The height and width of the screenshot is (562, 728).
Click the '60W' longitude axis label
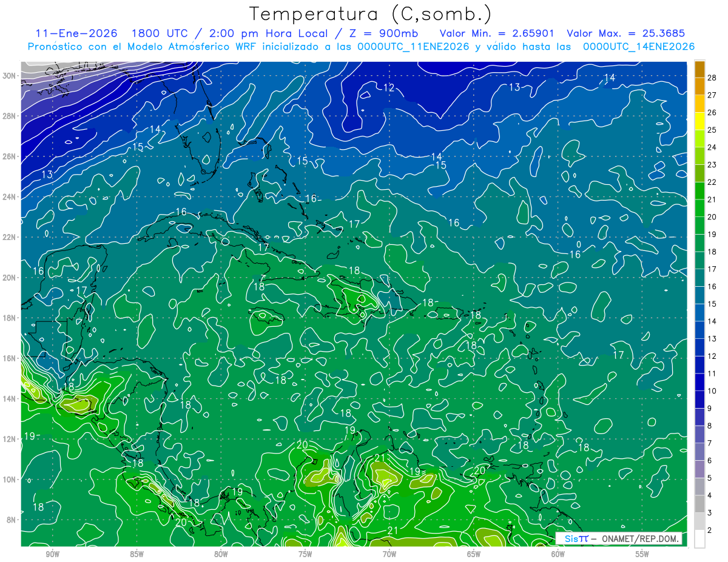558,554
